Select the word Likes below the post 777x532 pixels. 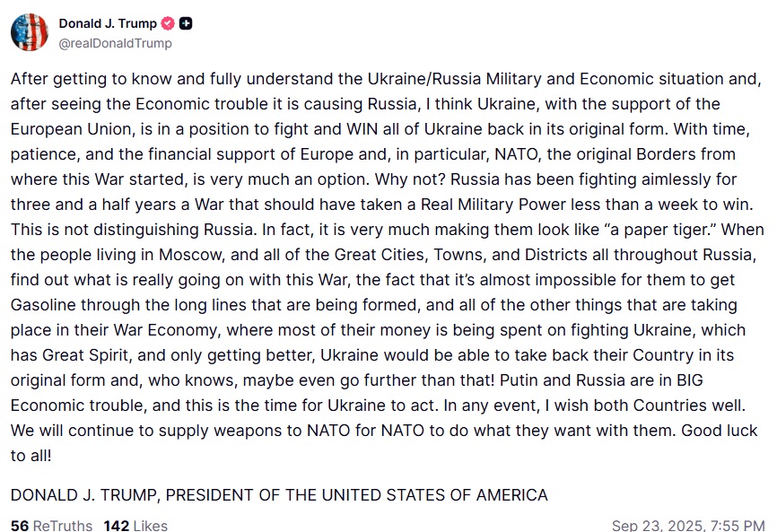151,525
